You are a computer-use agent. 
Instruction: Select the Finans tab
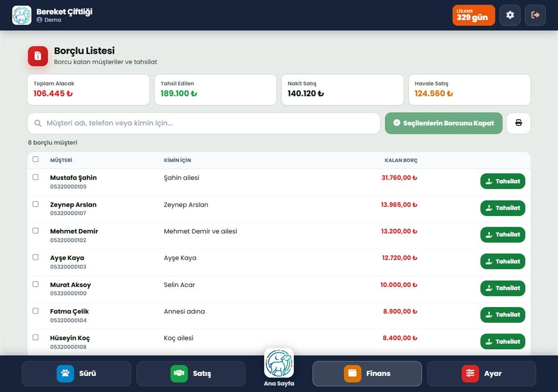coord(367,373)
